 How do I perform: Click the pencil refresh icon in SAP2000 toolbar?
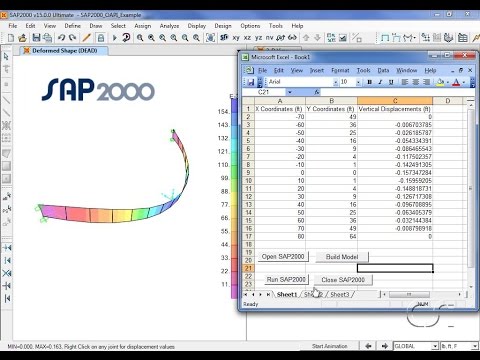(x=86, y=38)
